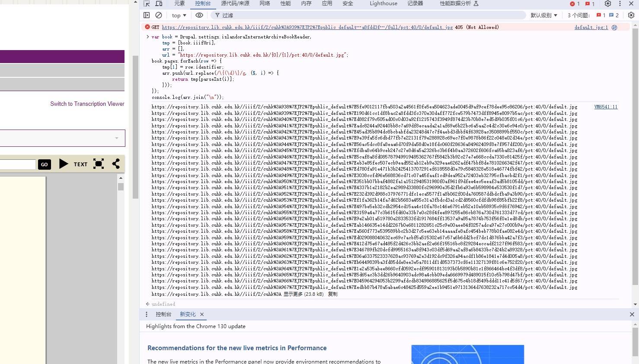Open the failed GET request URL link
This screenshot has height=364, width=639.
pos(307,27)
